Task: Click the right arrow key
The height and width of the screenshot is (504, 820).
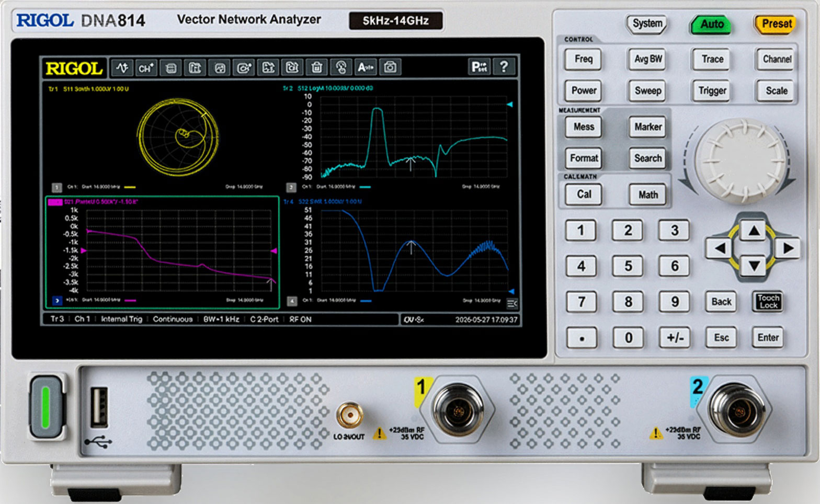Action: pyautogui.click(x=788, y=248)
